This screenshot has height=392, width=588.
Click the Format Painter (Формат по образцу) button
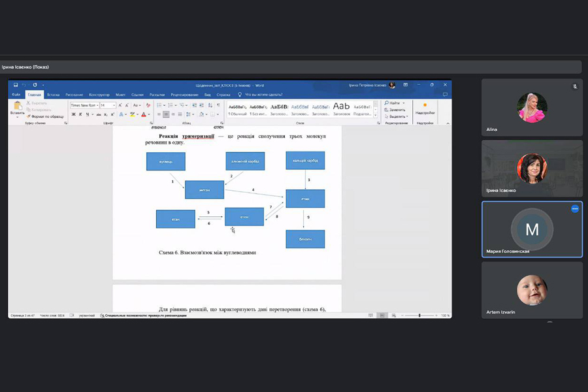pos(44,116)
